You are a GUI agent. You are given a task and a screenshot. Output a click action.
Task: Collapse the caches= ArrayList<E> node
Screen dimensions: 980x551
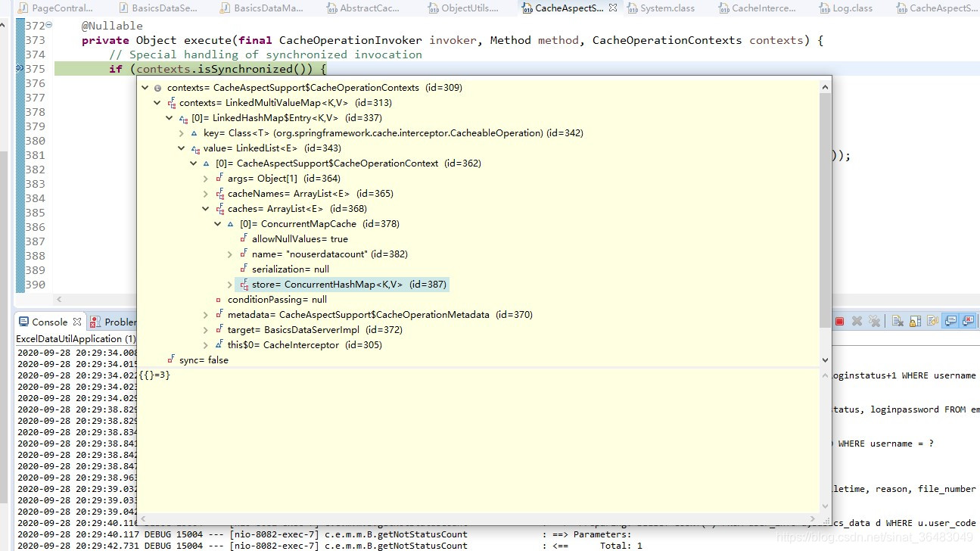pyautogui.click(x=205, y=209)
